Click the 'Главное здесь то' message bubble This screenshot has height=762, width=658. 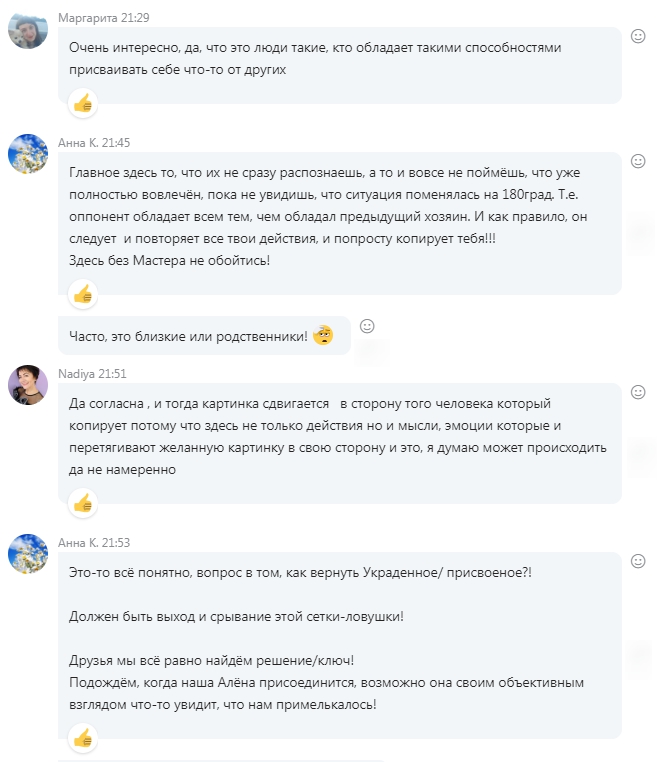click(x=340, y=215)
